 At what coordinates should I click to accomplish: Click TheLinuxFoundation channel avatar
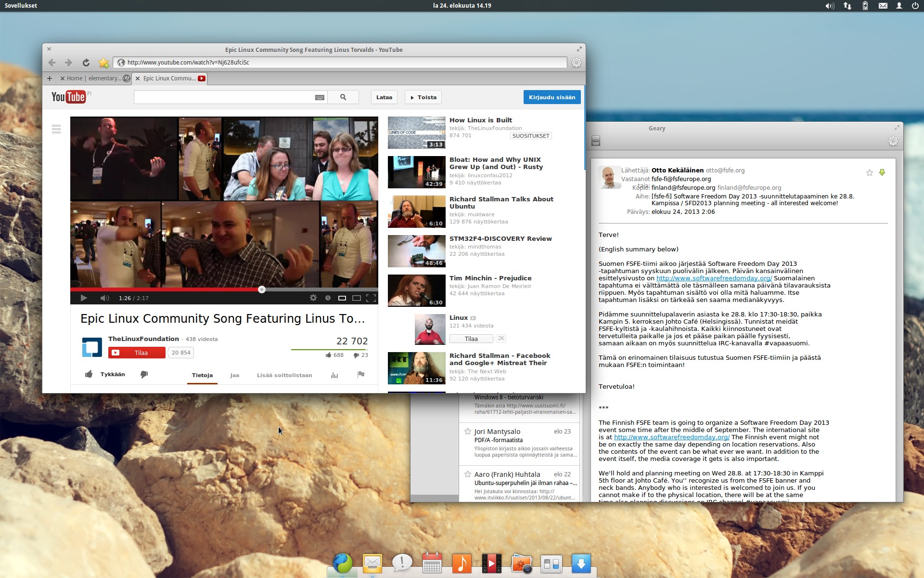pos(92,347)
